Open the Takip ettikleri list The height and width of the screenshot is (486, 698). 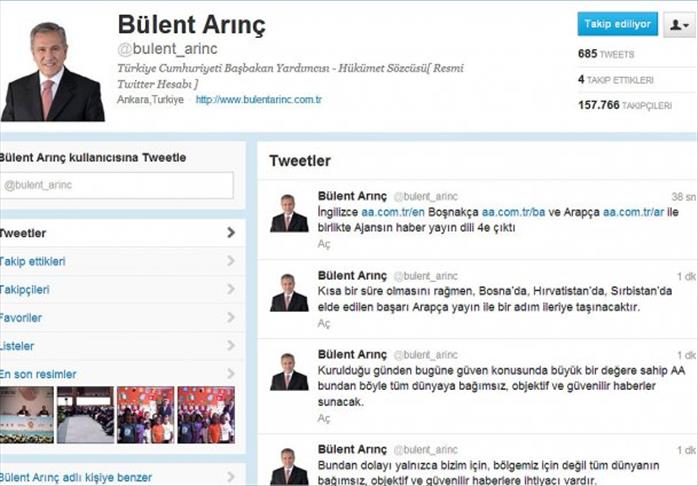click(x=118, y=261)
